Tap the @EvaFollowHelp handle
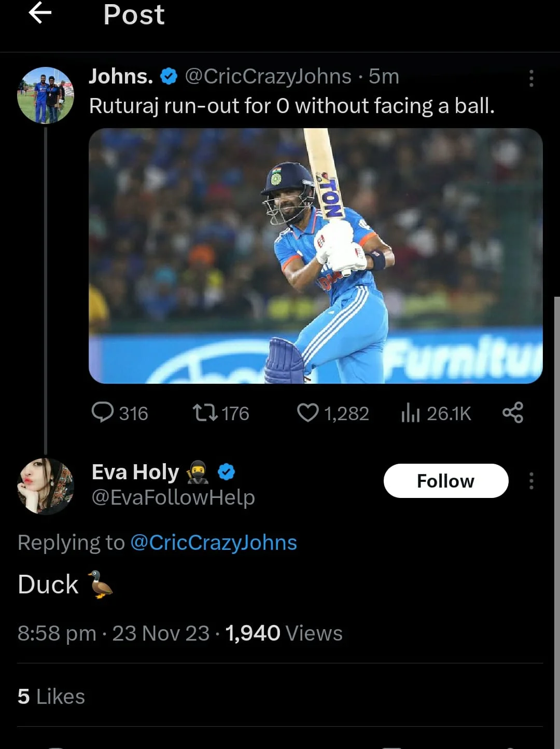This screenshot has height=749, width=560. coord(173,497)
